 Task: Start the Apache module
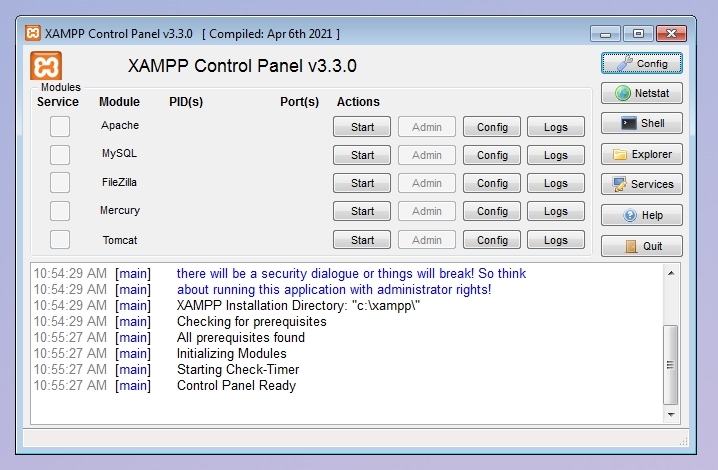point(362,127)
